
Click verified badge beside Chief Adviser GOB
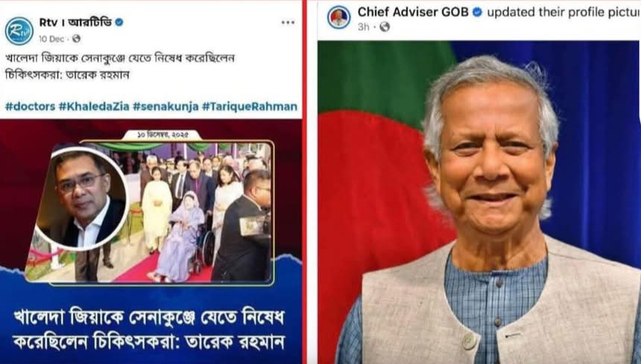(x=477, y=12)
